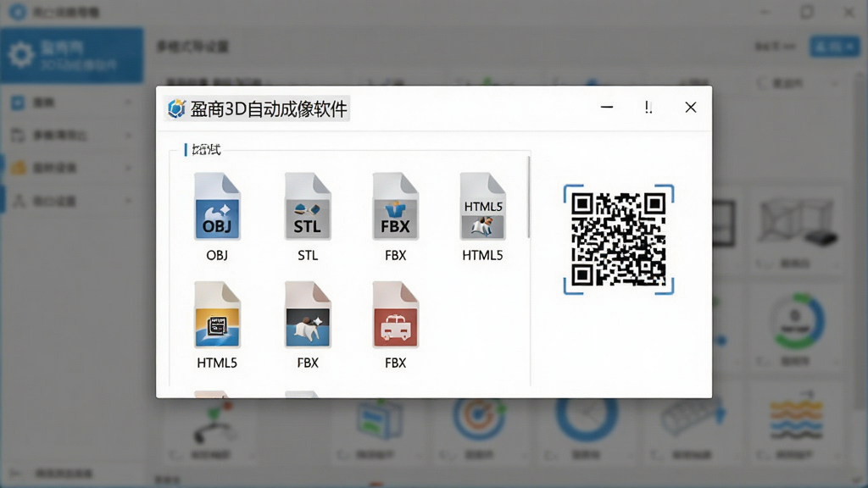Viewport: 868px width, 488px height.
Task: Choose the yellow HTML5 icon in the second row
Action: pyautogui.click(x=217, y=314)
